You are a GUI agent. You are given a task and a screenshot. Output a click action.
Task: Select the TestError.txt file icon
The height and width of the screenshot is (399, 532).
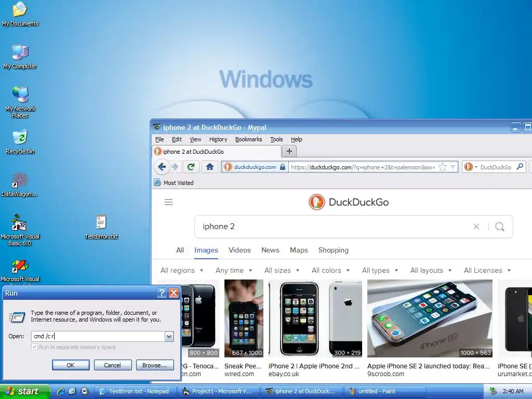coord(101,227)
